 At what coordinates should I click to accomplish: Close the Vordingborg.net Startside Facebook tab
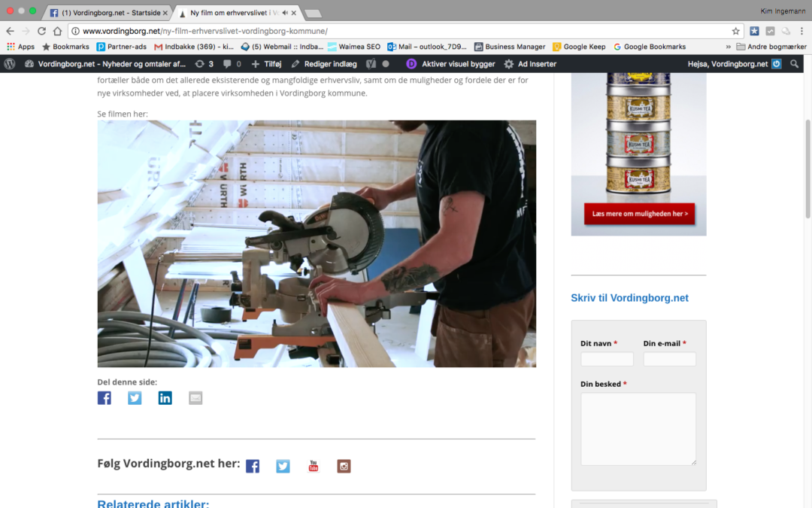tap(165, 13)
